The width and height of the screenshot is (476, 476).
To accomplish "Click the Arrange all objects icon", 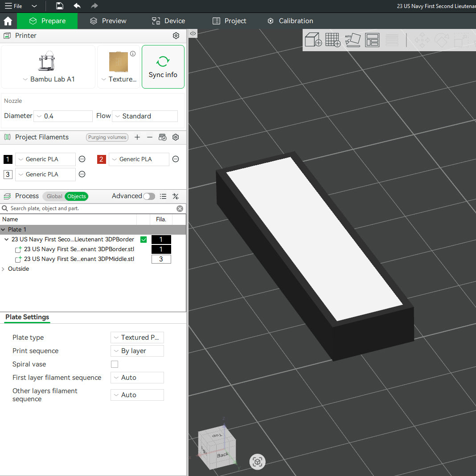I will click(372, 40).
